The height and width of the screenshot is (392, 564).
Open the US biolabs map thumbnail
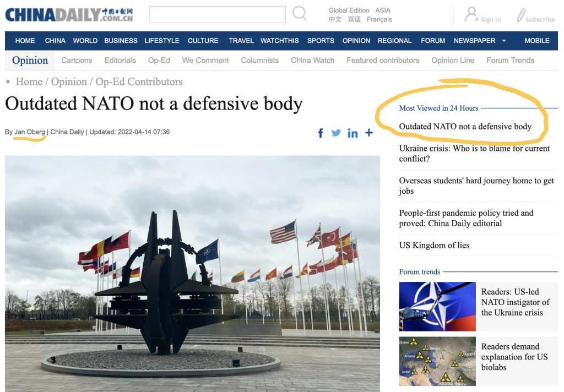point(437,361)
